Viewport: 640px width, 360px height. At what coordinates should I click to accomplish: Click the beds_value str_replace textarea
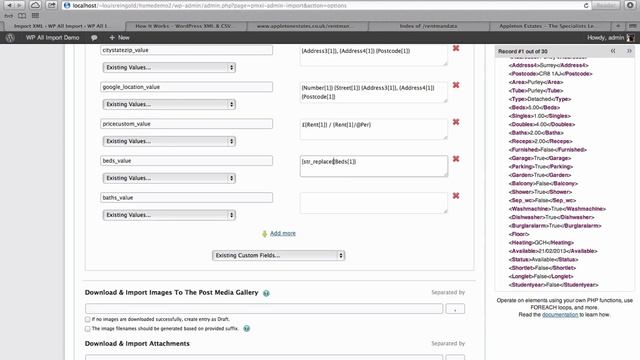pyautogui.click(x=374, y=166)
